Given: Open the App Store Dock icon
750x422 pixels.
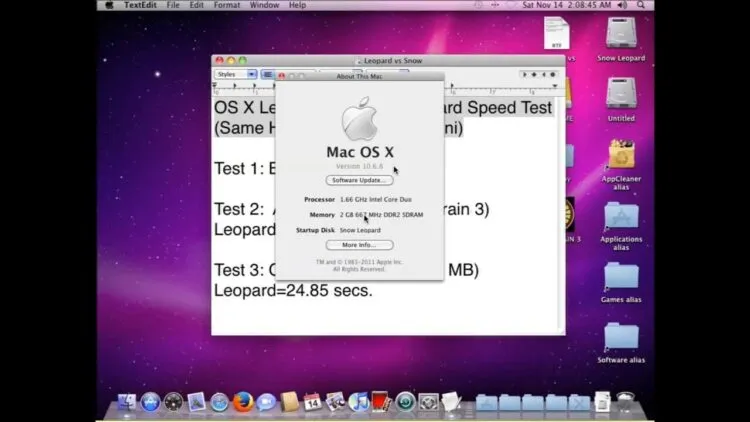Looking at the screenshot, I should [x=150, y=402].
